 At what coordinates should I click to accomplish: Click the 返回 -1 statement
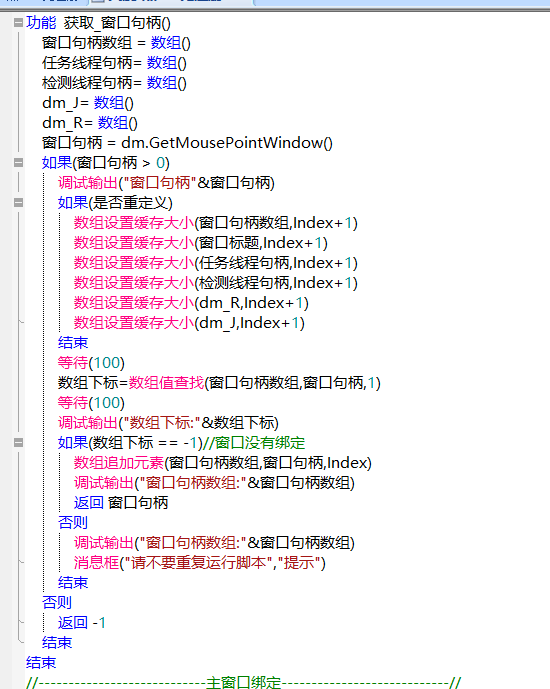[82, 623]
